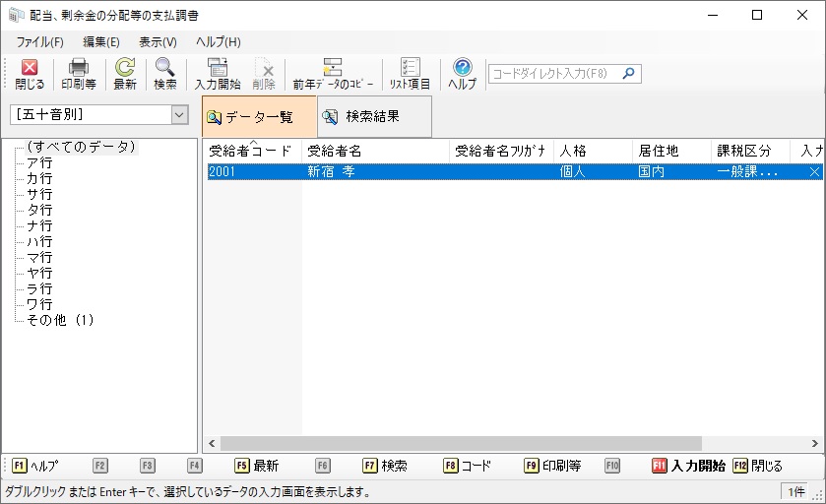This screenshot has width=826, height=504.
Task: Click the horizontal scrollbar right arrow
Action: tap(817, 444)
